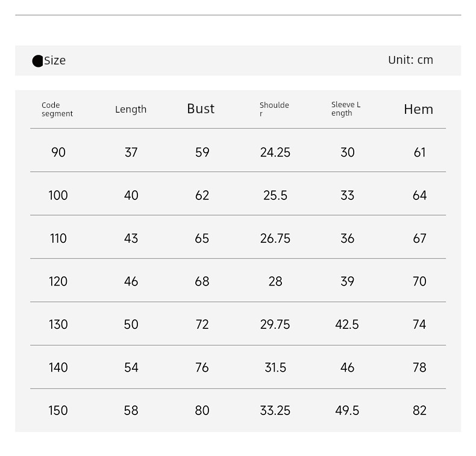Click shoulder value 26.75
476x456 pixels.
pos(275,239)
